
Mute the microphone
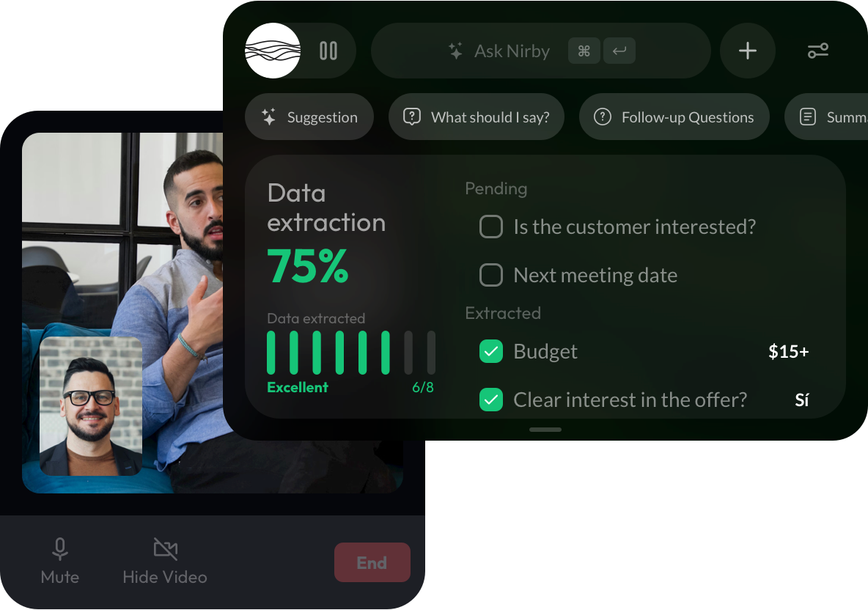[x=60, y=561]
